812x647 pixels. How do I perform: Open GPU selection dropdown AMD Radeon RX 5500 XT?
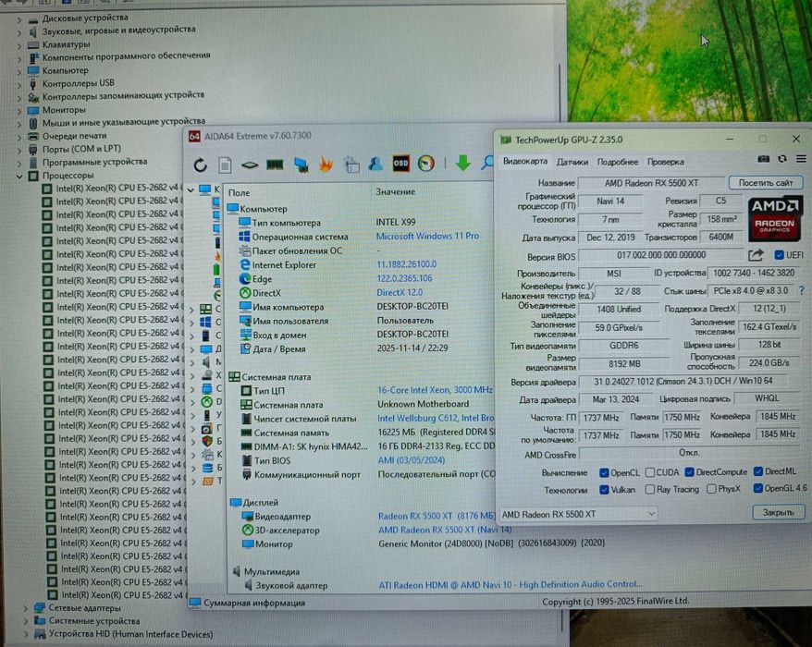point(578,514)
